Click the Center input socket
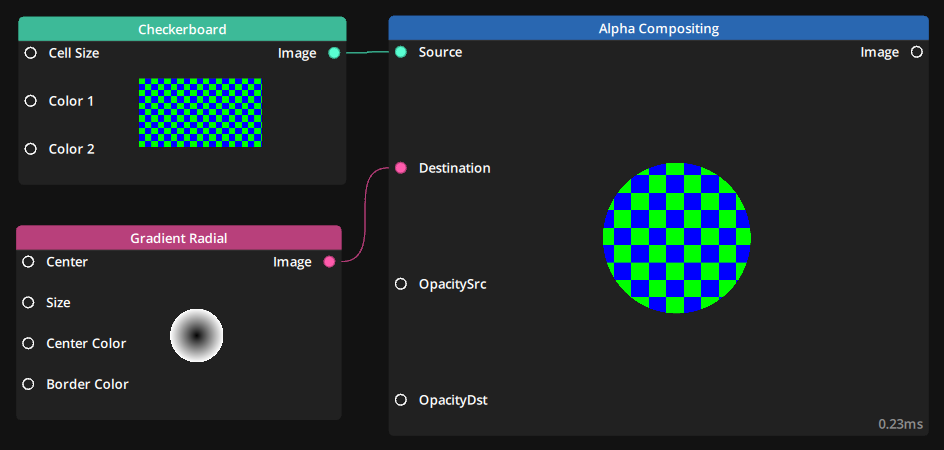 (28, 261)
